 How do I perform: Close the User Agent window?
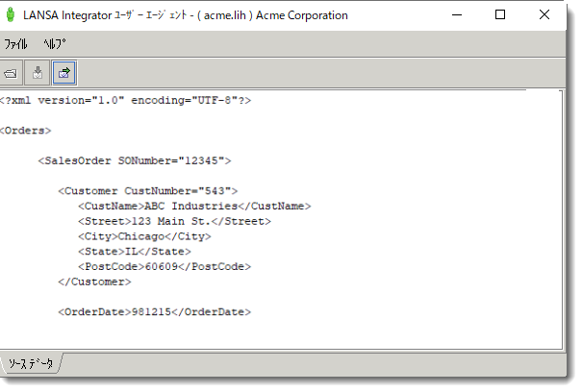click(x=544, y=14)
